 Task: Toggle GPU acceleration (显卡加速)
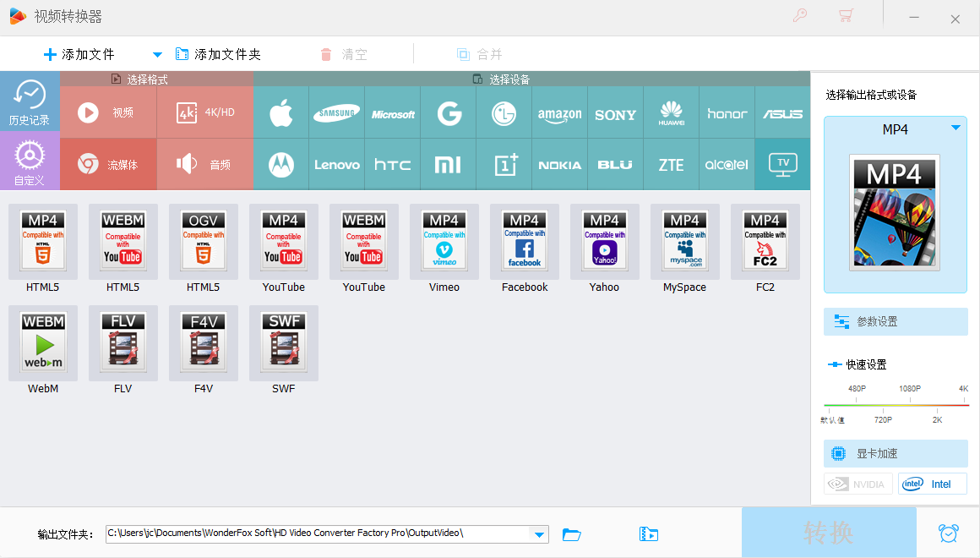(x=896, y=453)
